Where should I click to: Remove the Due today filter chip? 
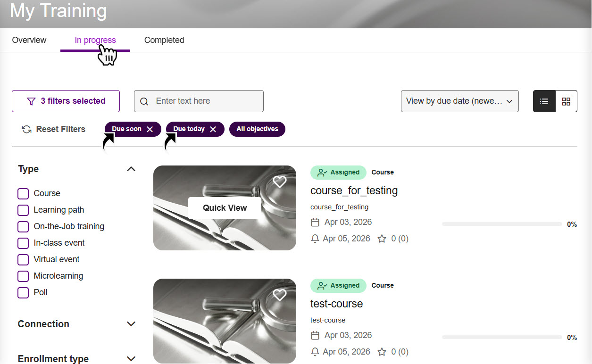pos(213,129)
